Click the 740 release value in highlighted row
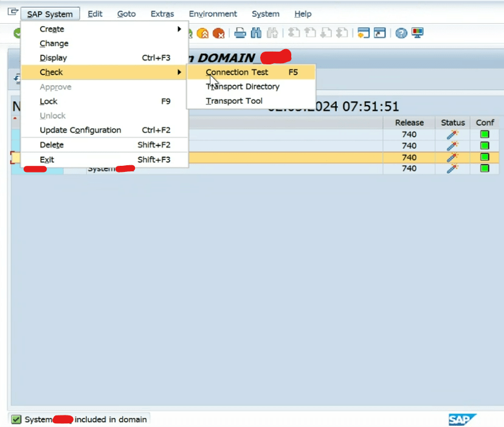This screenshot has width=504, height=427. pyautogui.click(x=409, y=157)
